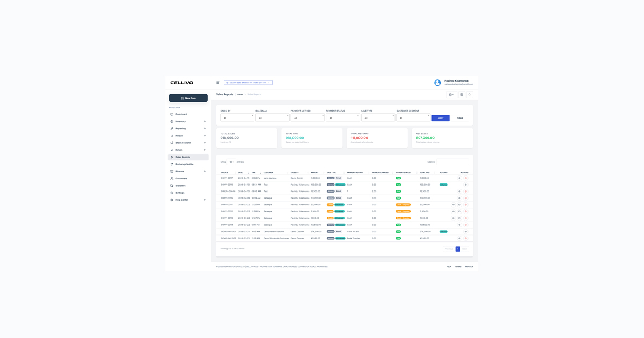This screenshot has width=644, height=338.
Task: Click the New Sale button
Action: [x=188, y=98]
